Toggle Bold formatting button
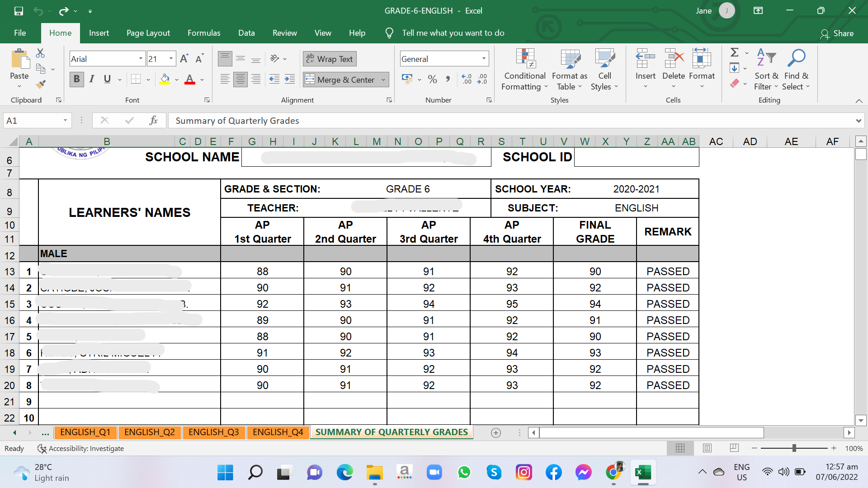This screenshot has height=488, width=868. coord(77,80)
